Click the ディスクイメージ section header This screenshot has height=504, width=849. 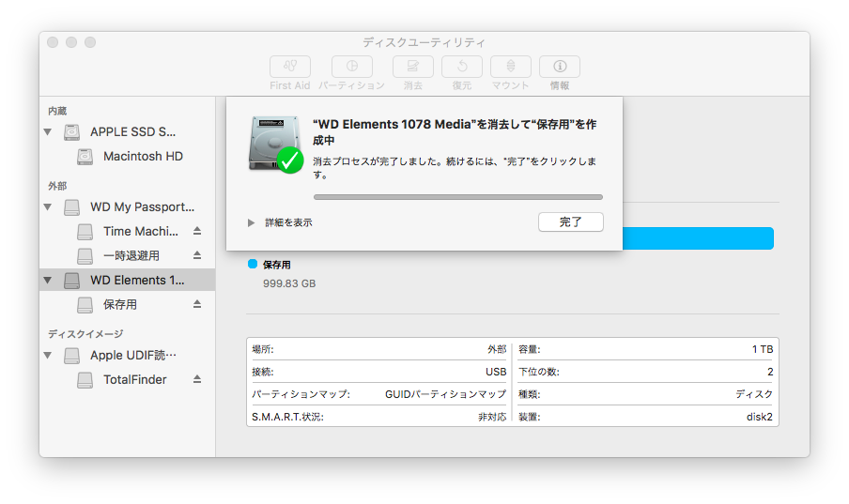(x=85, y=334)
